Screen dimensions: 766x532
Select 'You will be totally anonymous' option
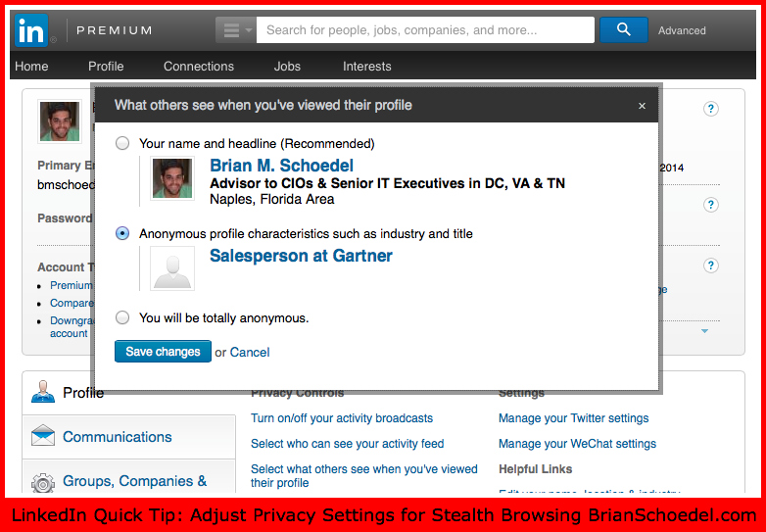pos(122,318)
